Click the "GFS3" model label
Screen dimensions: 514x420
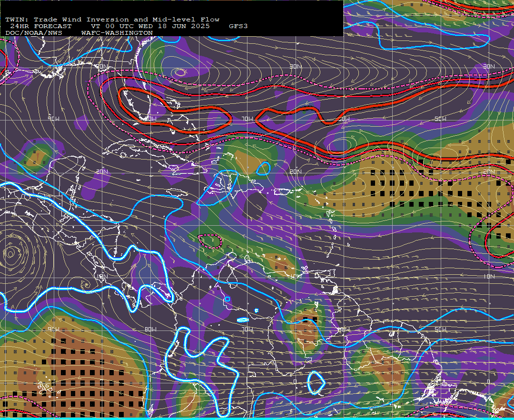point(238,26)
